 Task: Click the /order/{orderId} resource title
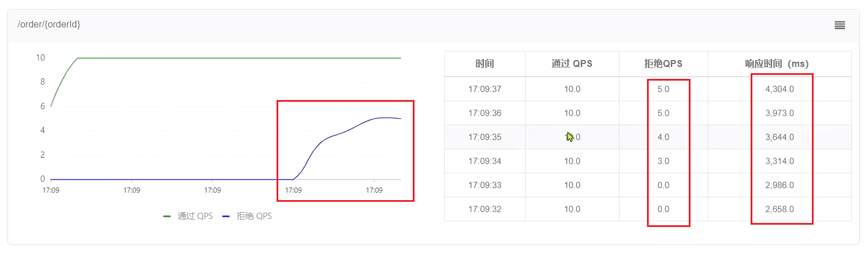pyautogui.click(x=49, y=25)
